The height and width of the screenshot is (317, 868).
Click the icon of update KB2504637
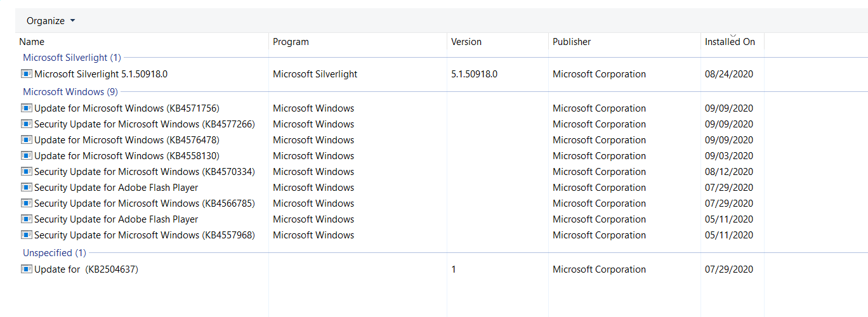(27, 269)
